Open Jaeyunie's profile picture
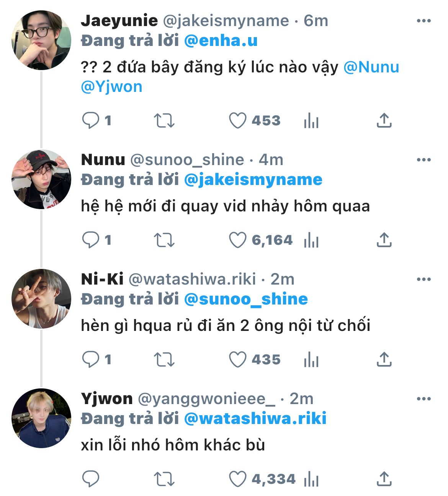448x496 pixels. [41, 40]
